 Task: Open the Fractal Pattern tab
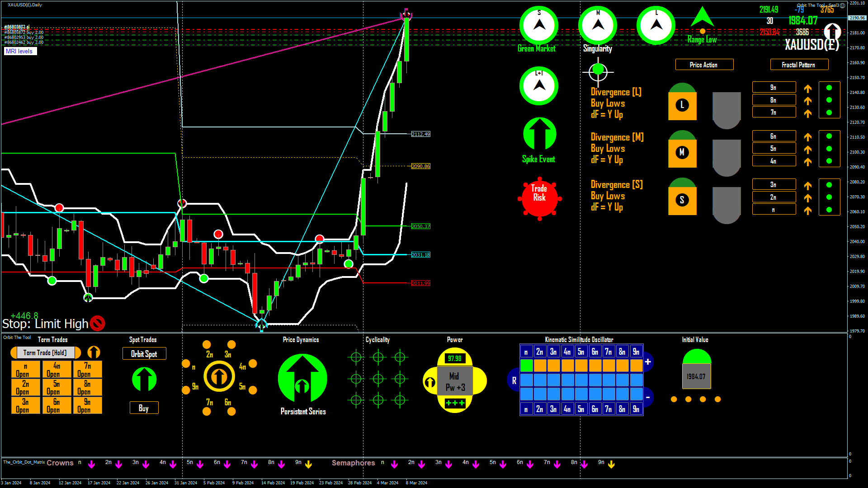coord(799,65)
